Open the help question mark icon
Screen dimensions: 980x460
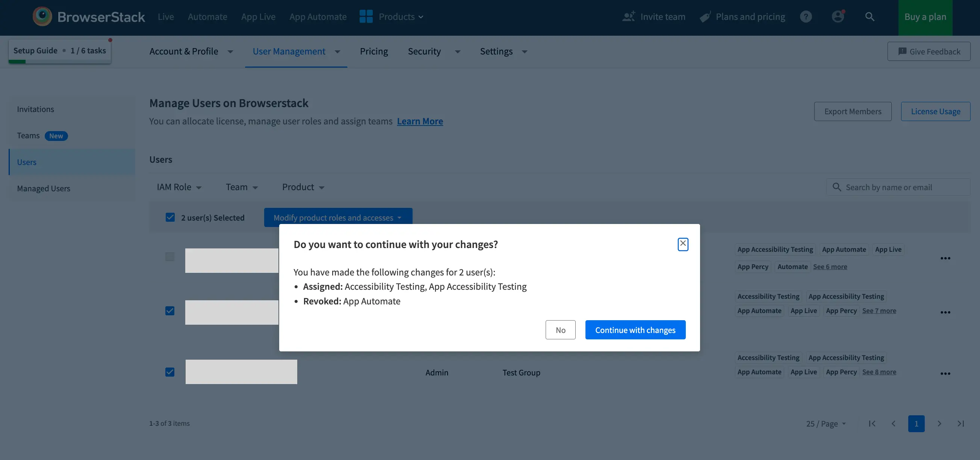pyautogui.click(x=805, y=17)
